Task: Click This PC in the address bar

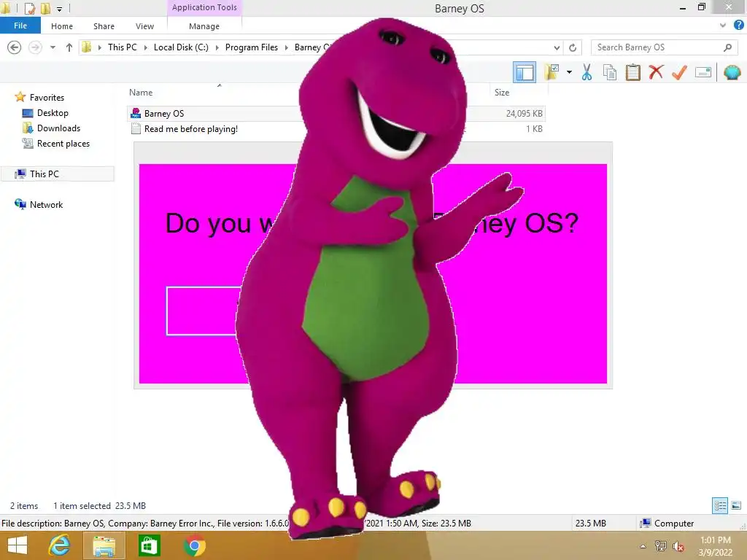Action: (122, 47)
